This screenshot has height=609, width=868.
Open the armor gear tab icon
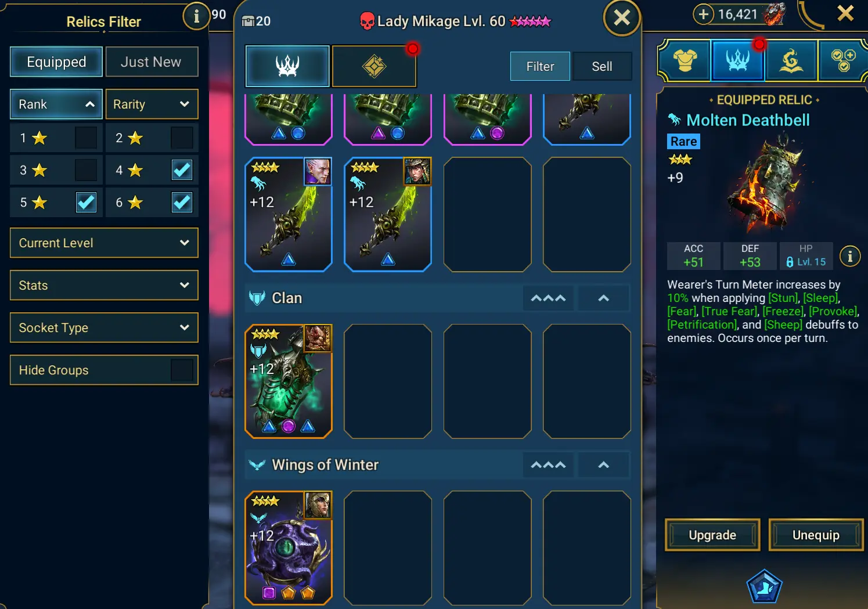click(685, 60)
